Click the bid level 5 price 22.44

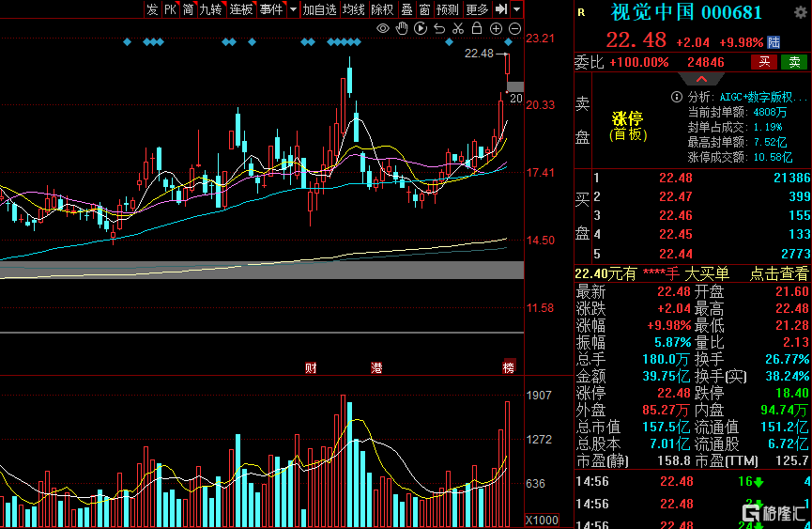click(675, 254)
